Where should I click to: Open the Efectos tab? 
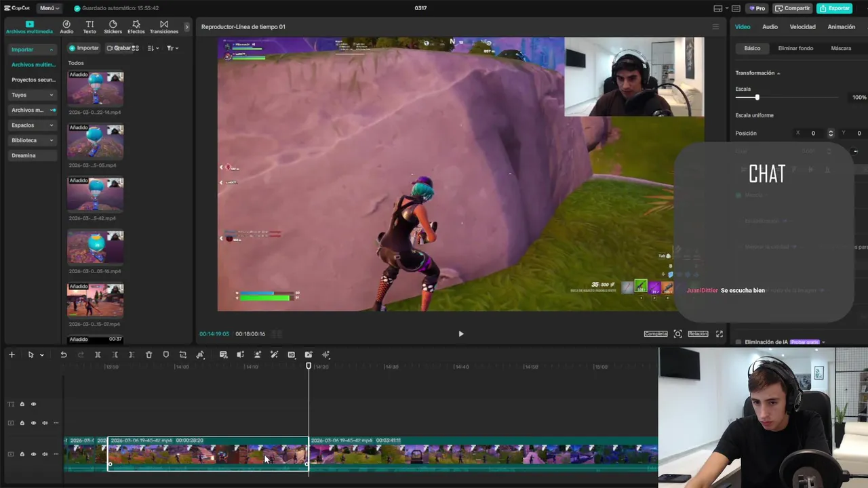coord(136,26)
